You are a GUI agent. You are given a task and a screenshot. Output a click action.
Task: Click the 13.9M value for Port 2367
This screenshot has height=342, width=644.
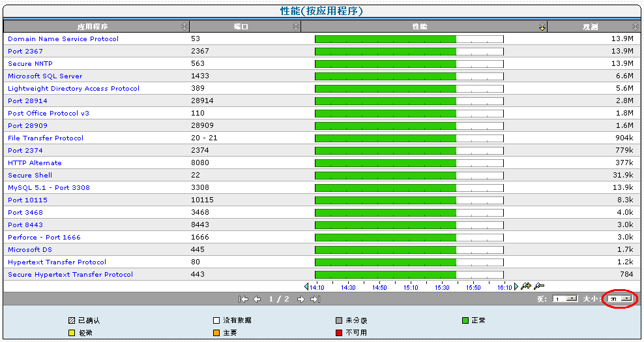[622, 51]
